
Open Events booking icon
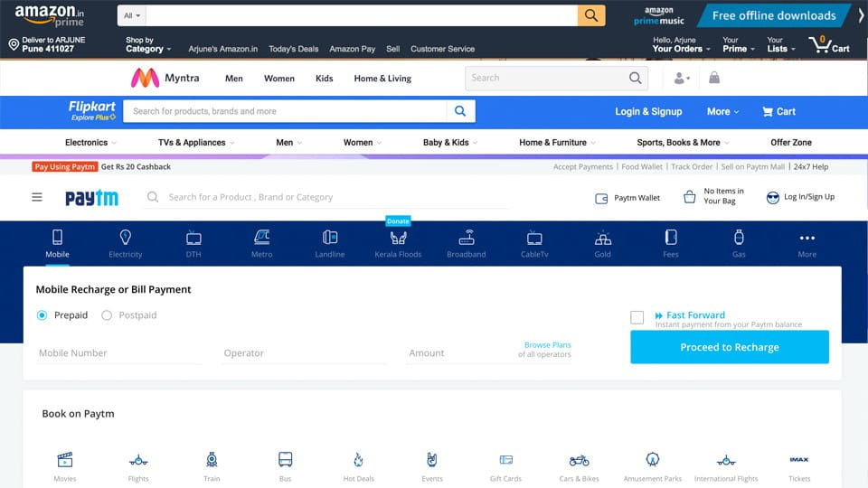point(432,460)
